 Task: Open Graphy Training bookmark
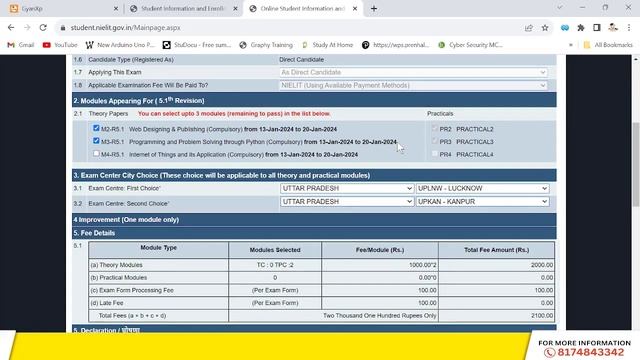click(x=266, y=45)
